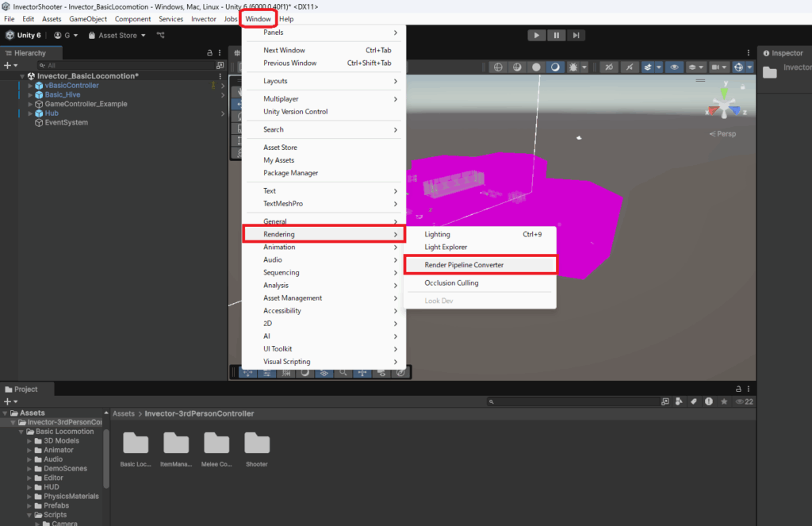This screenshot has width=812, height=526.
Task: Open the Help menu
Action: [x=286, y=19]
